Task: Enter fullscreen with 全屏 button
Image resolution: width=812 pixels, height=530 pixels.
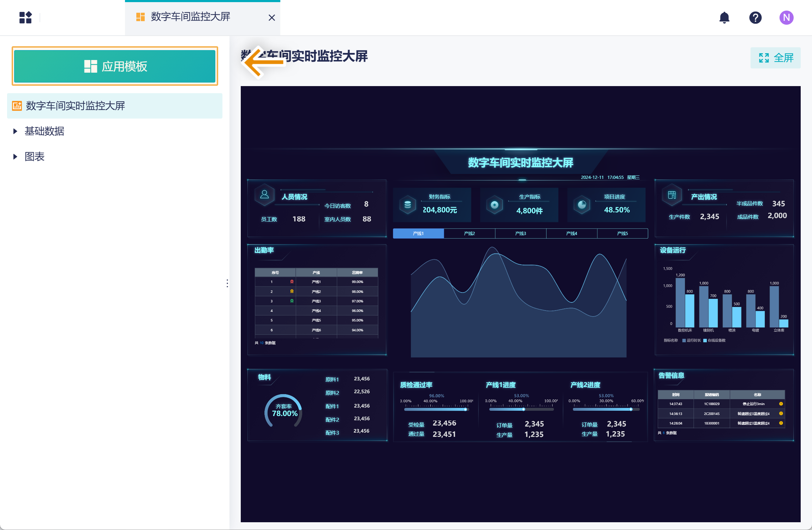Action: [x=775, y=58]
